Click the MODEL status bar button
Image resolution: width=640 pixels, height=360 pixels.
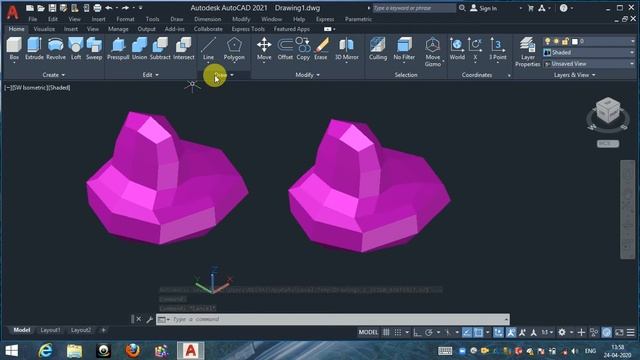pyautogui.click(x=368, y=332)
